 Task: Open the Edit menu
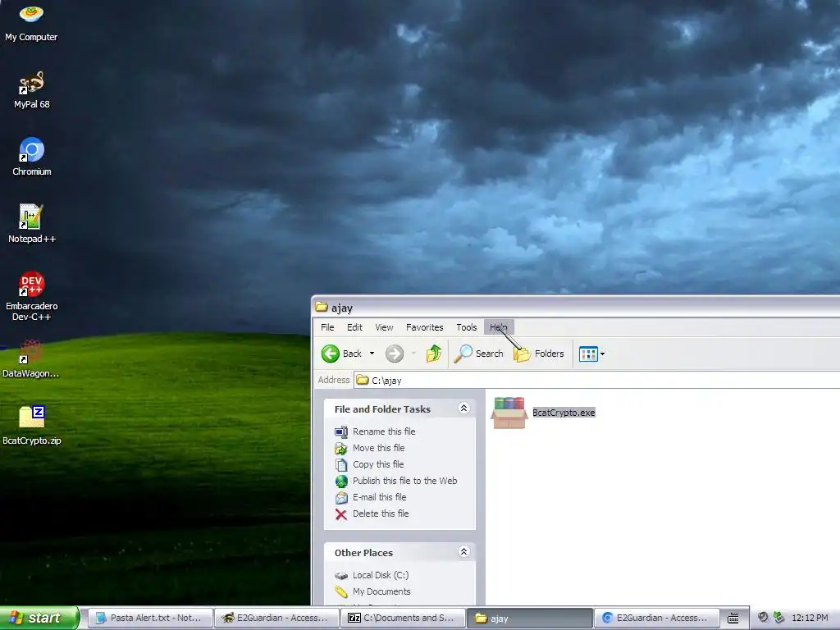(x=354, y=327)
